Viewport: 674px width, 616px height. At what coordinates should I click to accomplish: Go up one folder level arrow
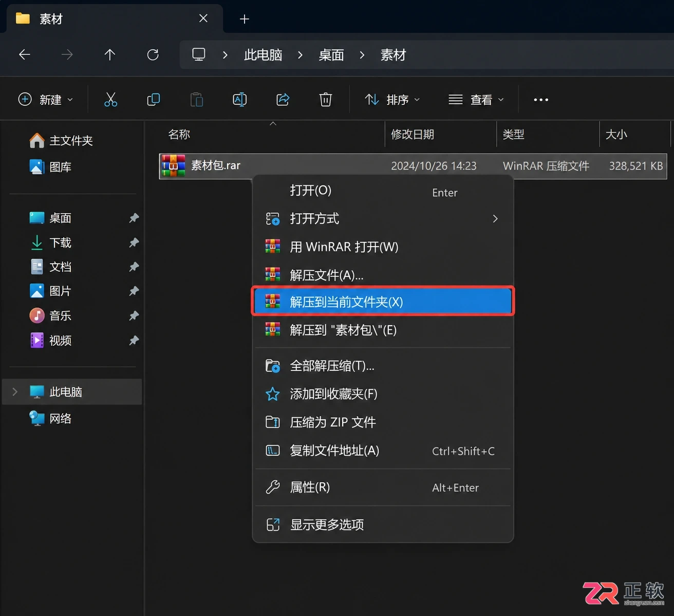[x=110, y=54]
